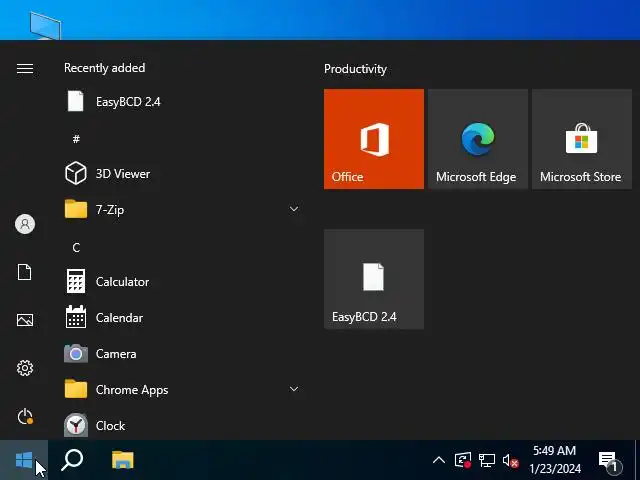Screen dimensions: 640x480
Task: Click the Chrome Apps folder entry
Action: 181,389
